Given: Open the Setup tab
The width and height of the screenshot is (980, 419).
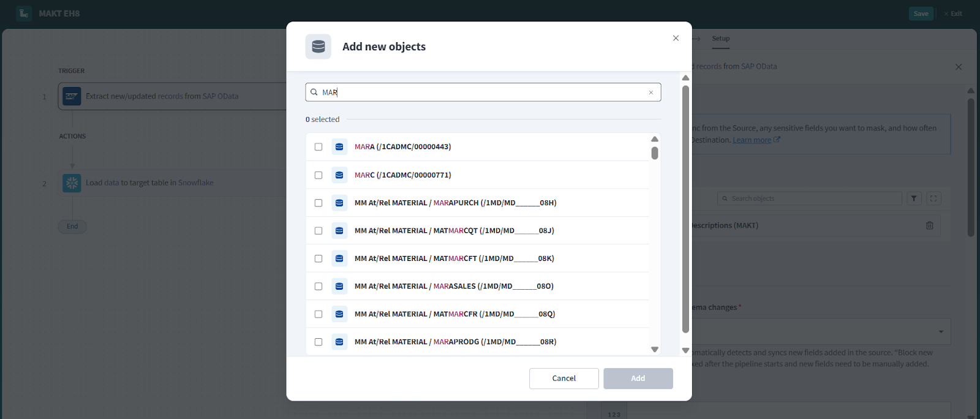Looking at the screenshot, I should point(721,39).
